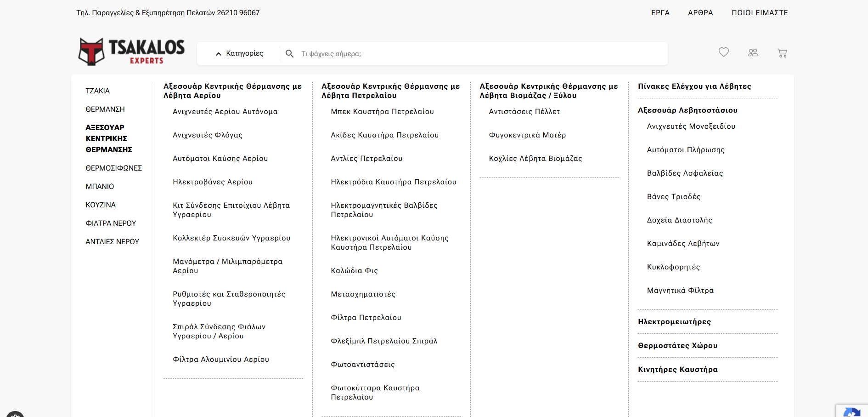
Task: Open Φυγοκεντρικά Μοτέρ
Action: 527,135
